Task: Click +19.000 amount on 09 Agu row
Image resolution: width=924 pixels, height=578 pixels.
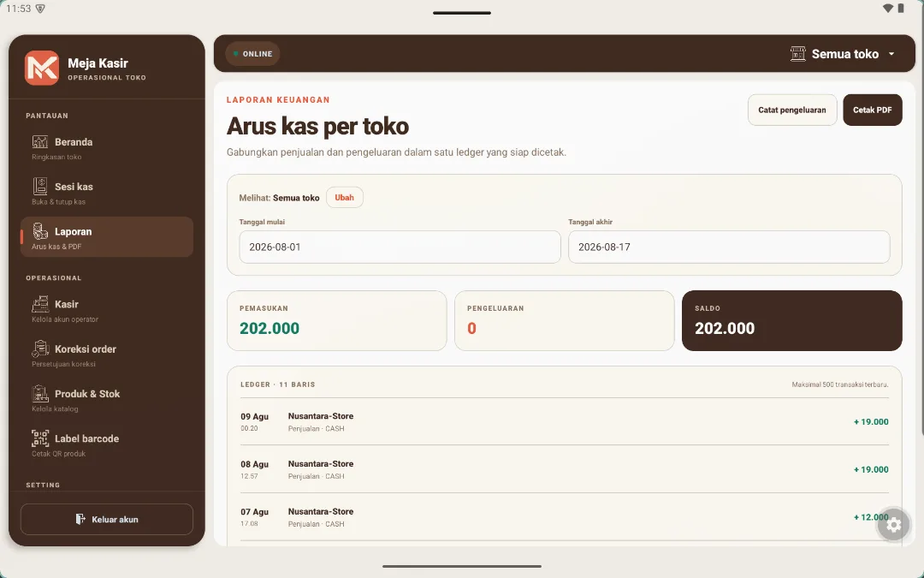Action: [871, 421]
